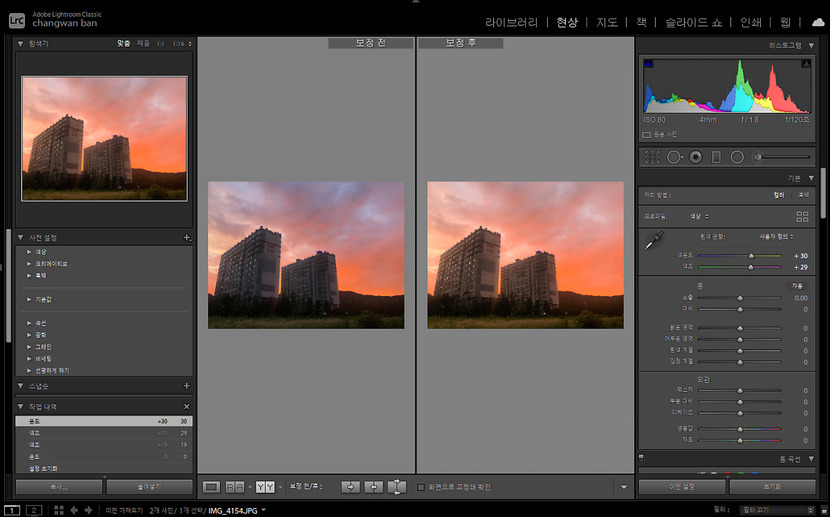Set navigator zoom to Fill

pos(143,43)
